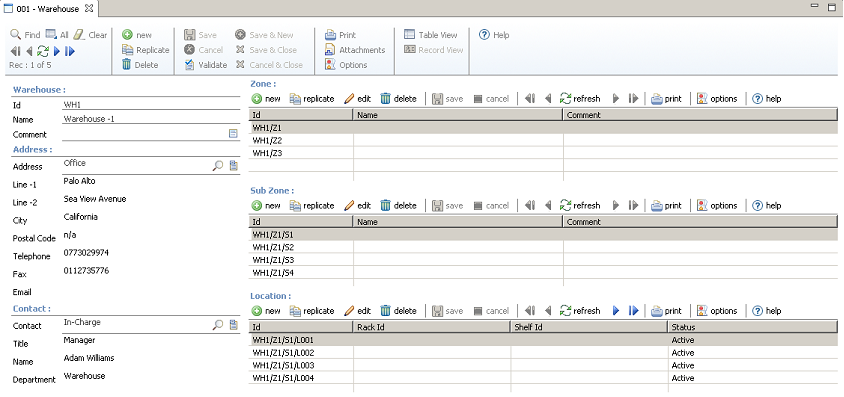The height and width of the screenshot is (397, 844).
Task: Refresh warehouse record with green arrows
Action: tap(43, 51)
